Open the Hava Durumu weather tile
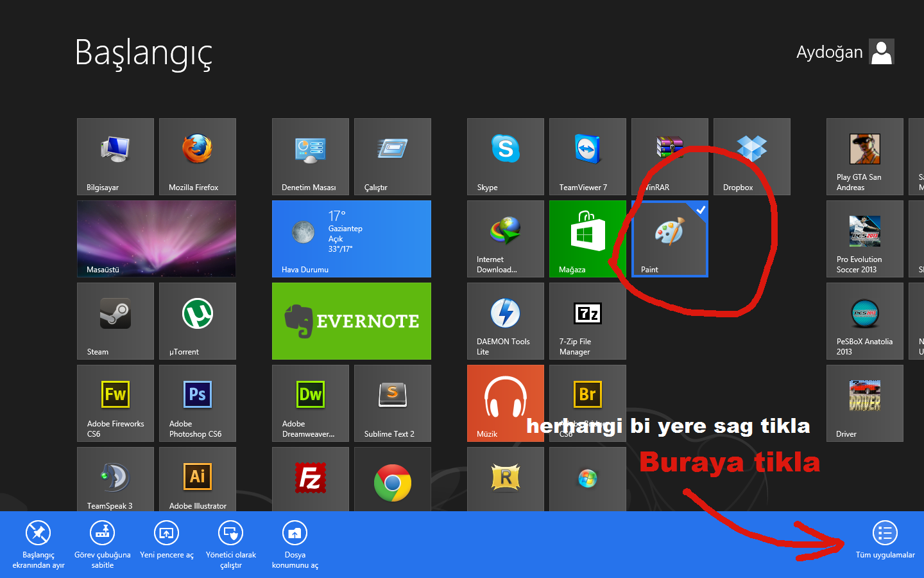The height and width of the screenshot is (578, 924). 352,239
